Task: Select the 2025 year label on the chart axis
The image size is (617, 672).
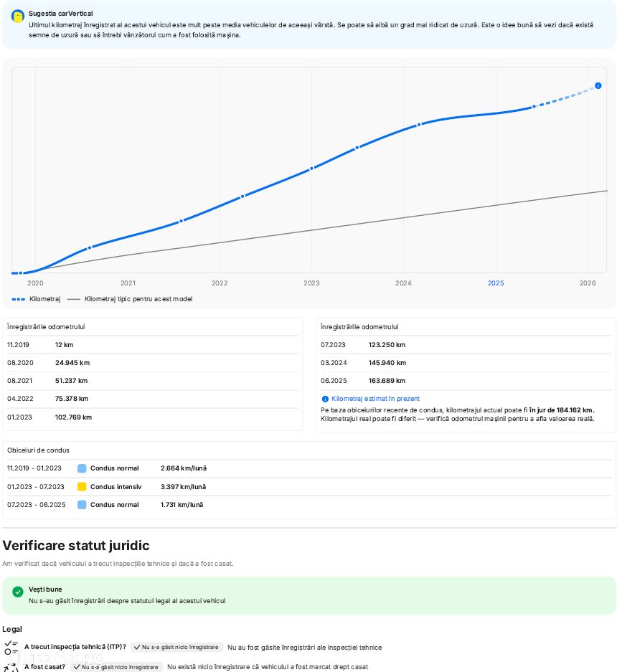Action: 496,283
